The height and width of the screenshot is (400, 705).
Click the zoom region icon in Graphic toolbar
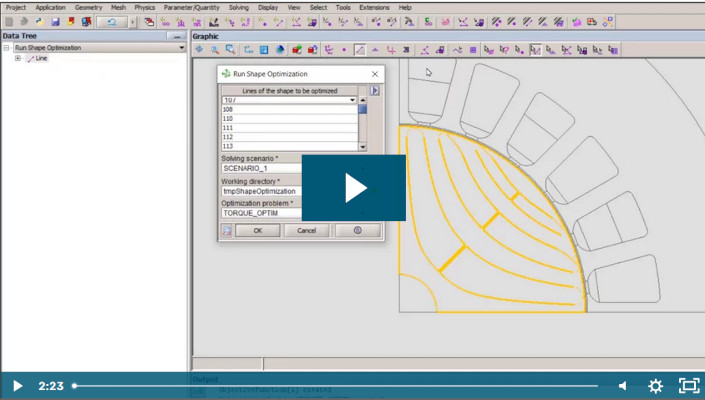click(x=231, y=49)
